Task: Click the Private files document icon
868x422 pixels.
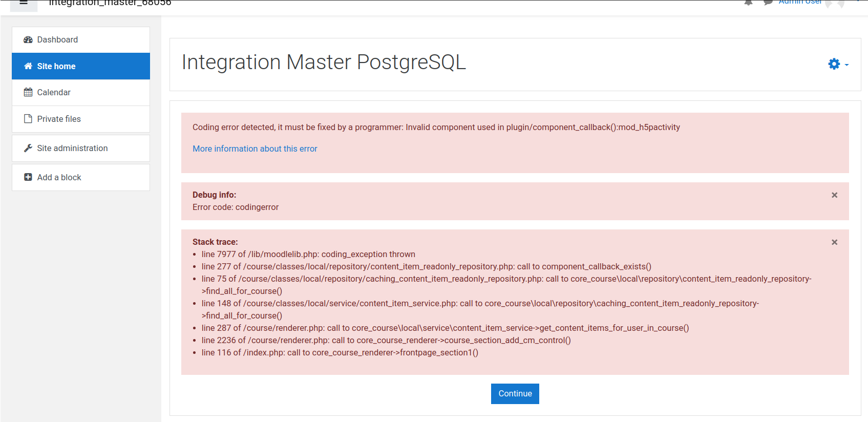Action: point(28,119)
